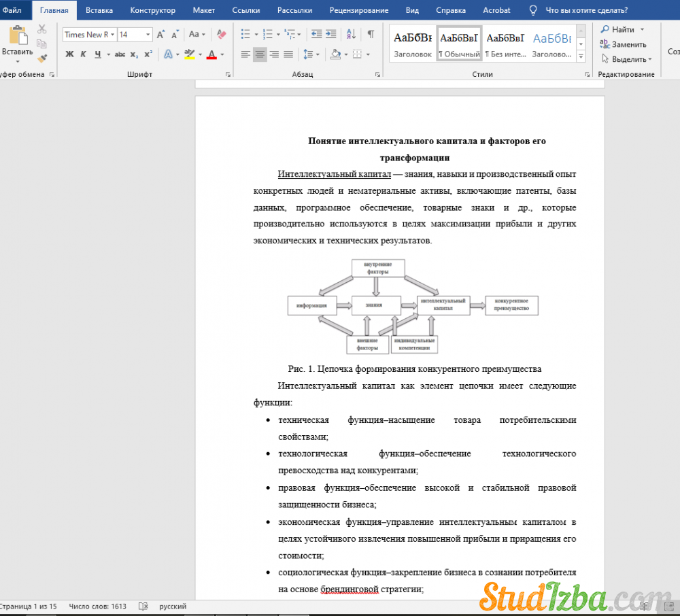Increase font size with the larger A icon
Screen dimensions: 680x616
click(x=160, y=34)
